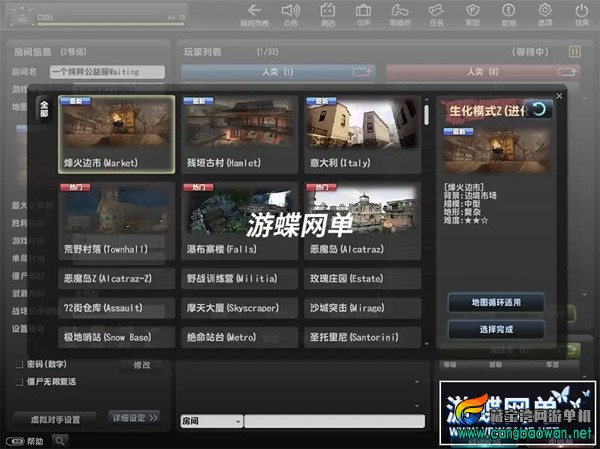Select the 全部 category tab
The image size is (600, 449).
44,109
